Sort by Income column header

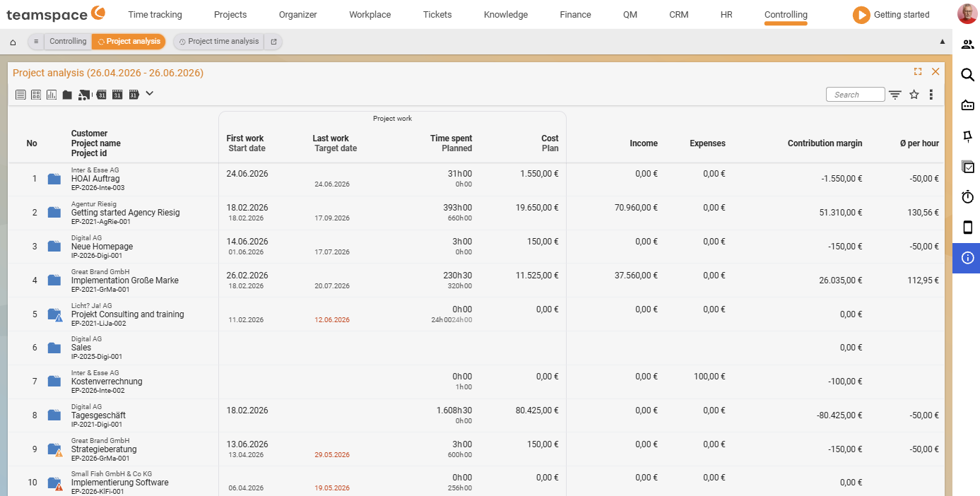tap(644, 143)
